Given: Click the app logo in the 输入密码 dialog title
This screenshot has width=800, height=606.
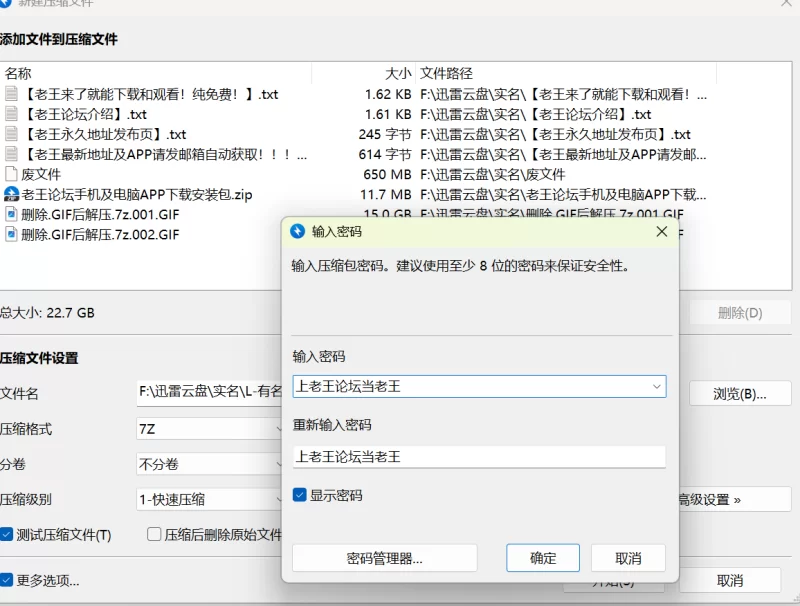Looking at the screenshot, I should point(297,232).
